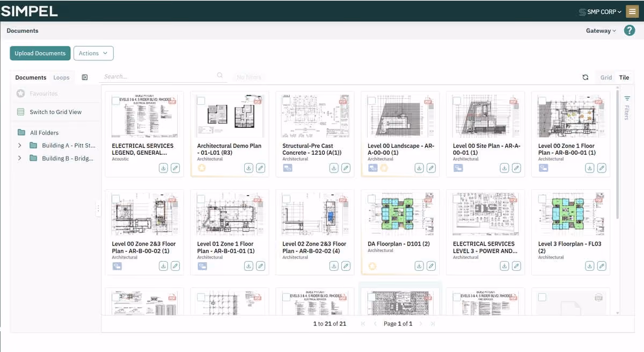This screenshot has height=352, width=644.
Task: Tick the Structural-Pre Cast Concrete checkbox
Action: coord(286,100)
